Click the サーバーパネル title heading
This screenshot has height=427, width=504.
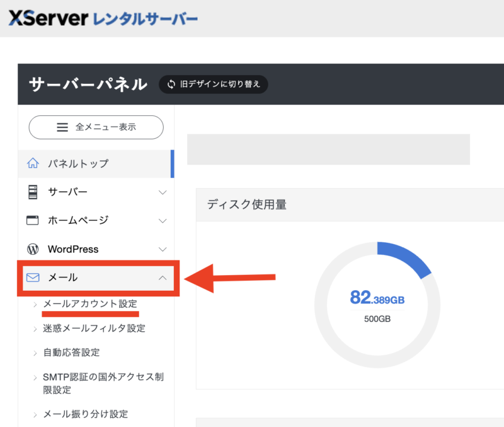click(88, 85)
